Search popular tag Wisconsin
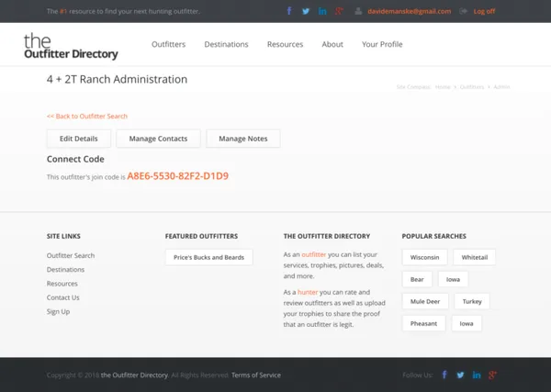This screenshot has width=551, height=392. (x=424, y=257)
